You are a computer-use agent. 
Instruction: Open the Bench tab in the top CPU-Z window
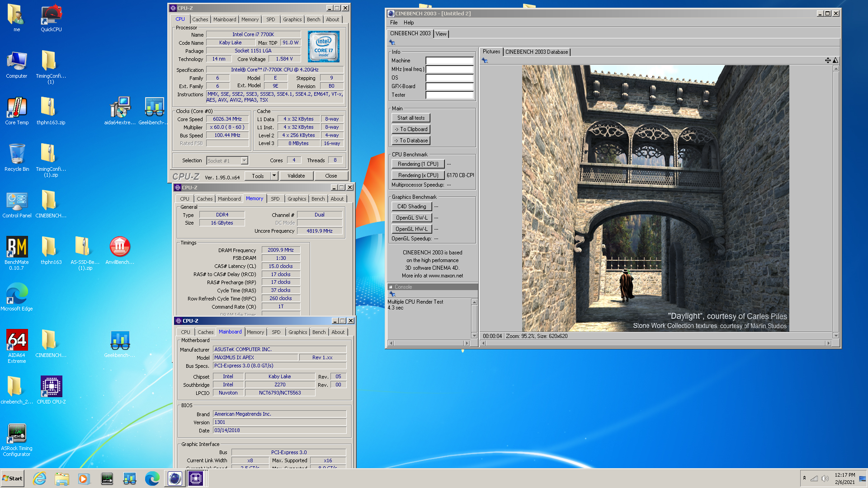point(313,19)
